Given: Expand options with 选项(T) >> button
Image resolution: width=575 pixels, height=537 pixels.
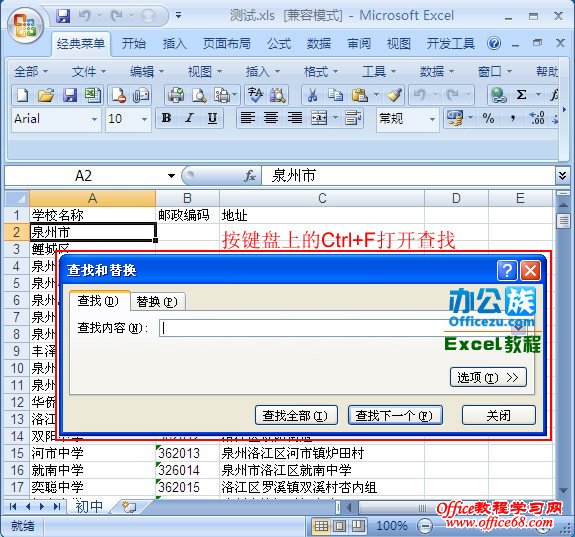Looking at the screenshot, I should [488, 377].
